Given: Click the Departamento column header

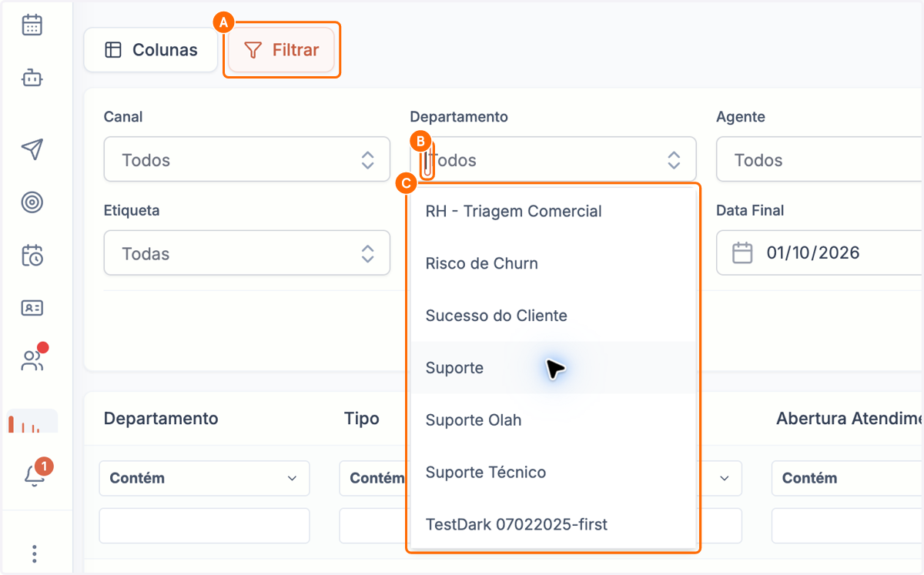Looking at the screenshot, I should [161, 418].
